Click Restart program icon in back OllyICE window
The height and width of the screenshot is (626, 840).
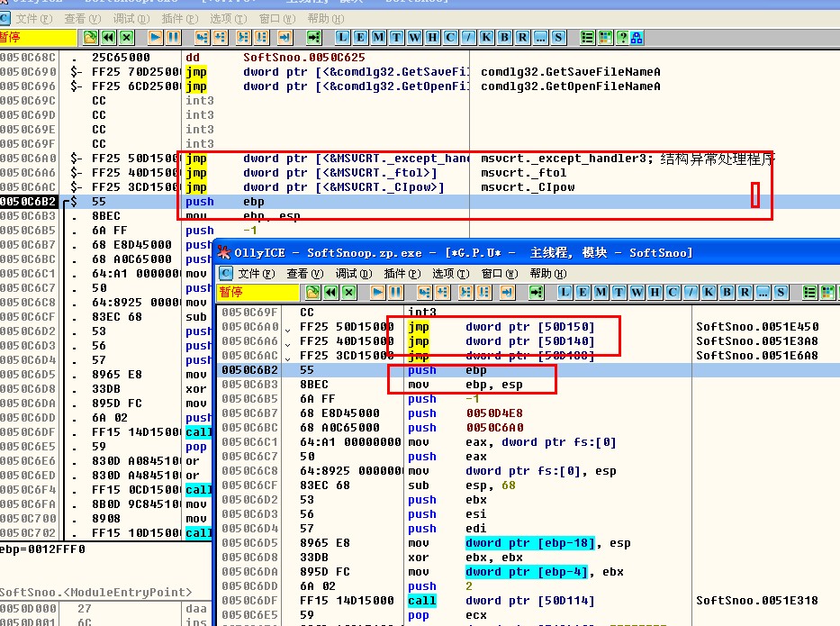tap(109, 38)
